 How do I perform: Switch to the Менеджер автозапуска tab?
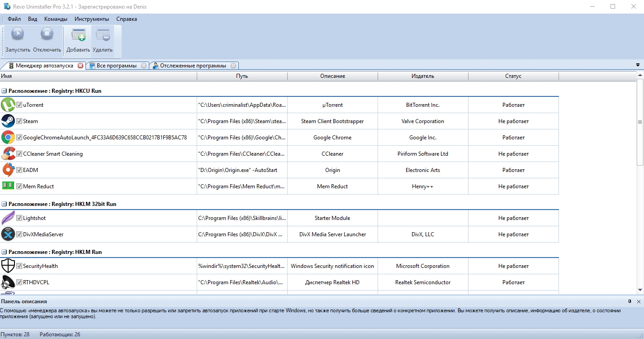click(x=44, y=66)
